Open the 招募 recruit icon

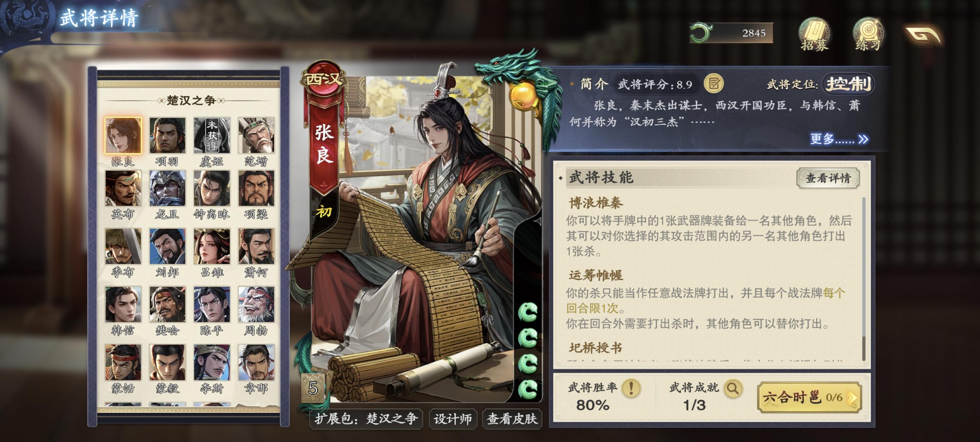pyautogui.click(x=814, y=35)
